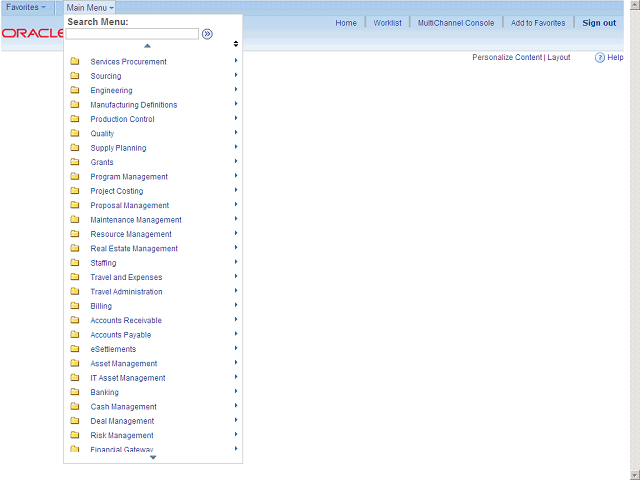Click the Help link text
Viewport: 640px width, 480px height.
pyautogui.click(x=615, y=57)
